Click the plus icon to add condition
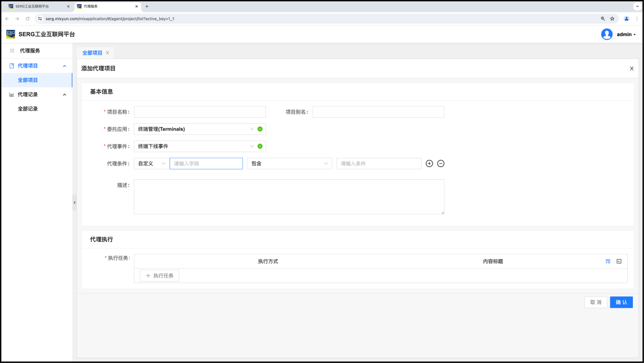Viewport: 644px width, 363px height. [429, 163]
